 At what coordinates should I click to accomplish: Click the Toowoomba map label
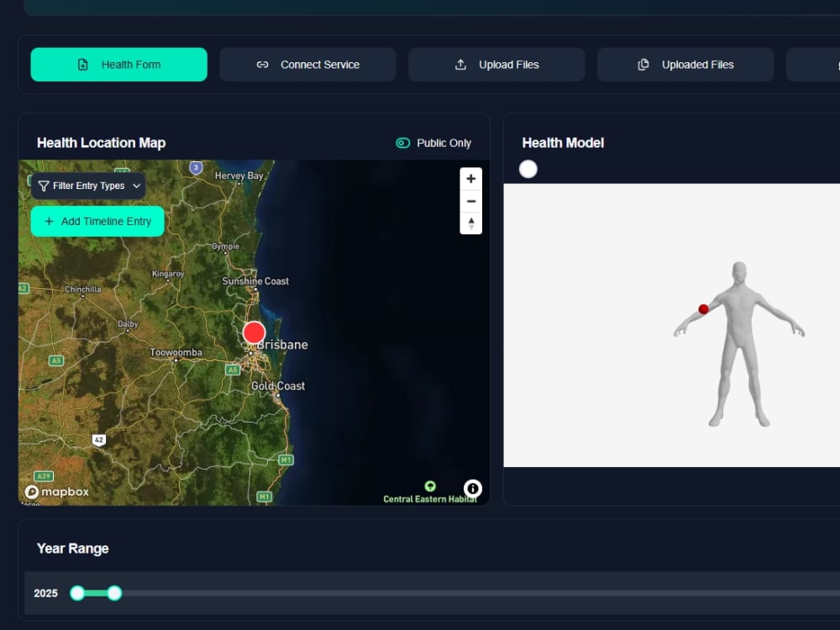(x=176, y=352)
